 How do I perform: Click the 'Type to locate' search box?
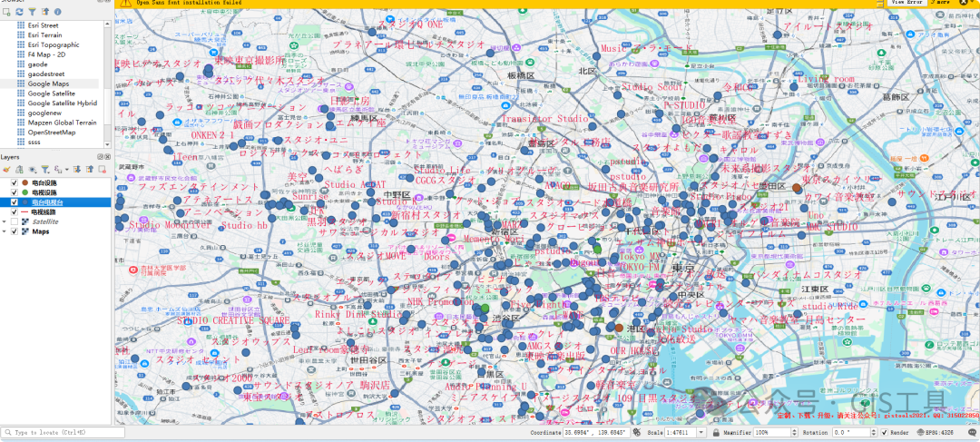click(x=63, y=432)
